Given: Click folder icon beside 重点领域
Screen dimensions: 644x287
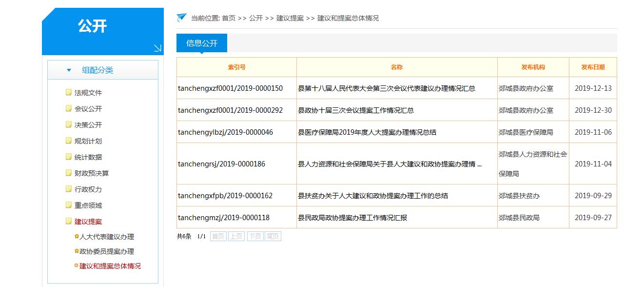Looking at the screenshot, I should click(x=69, y=205).
